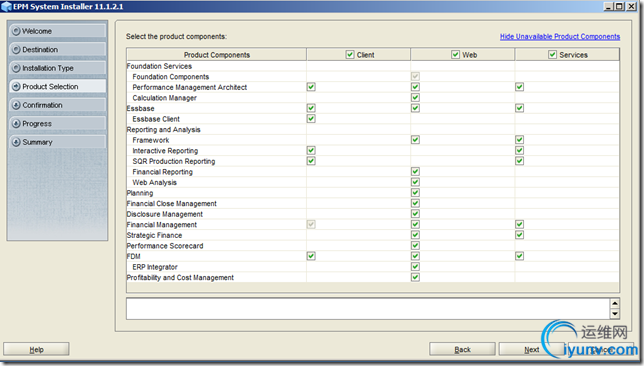Viewport: 644px width, 366px height.
Task: Click the Product Components column header
Action: pos(216,55)
